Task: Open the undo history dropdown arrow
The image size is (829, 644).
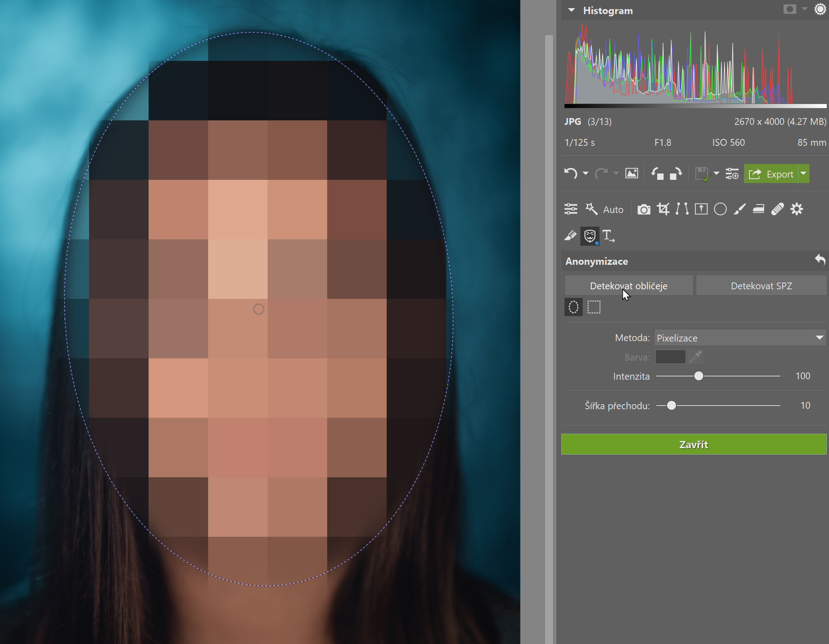Action: pyautogui.click(x=585, y=173)
